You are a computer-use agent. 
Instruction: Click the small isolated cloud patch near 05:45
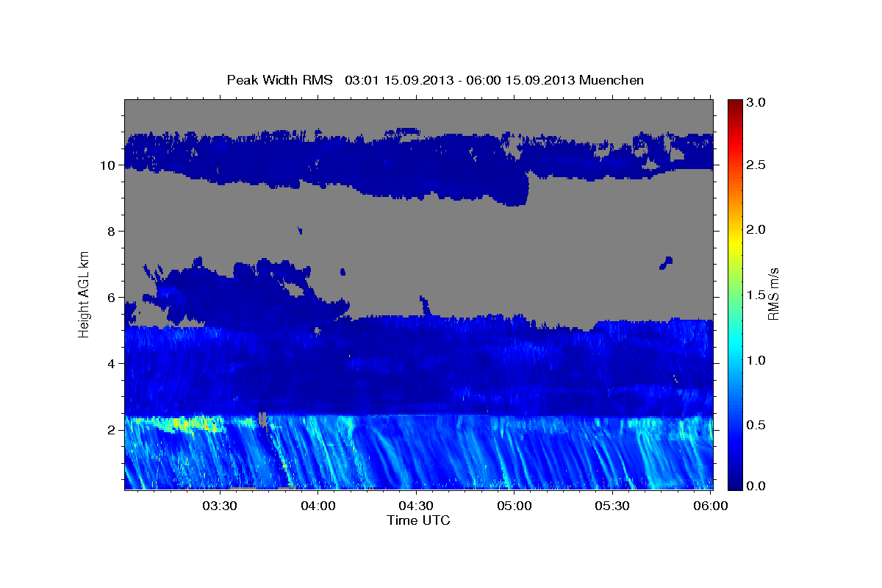pos(666,262)
